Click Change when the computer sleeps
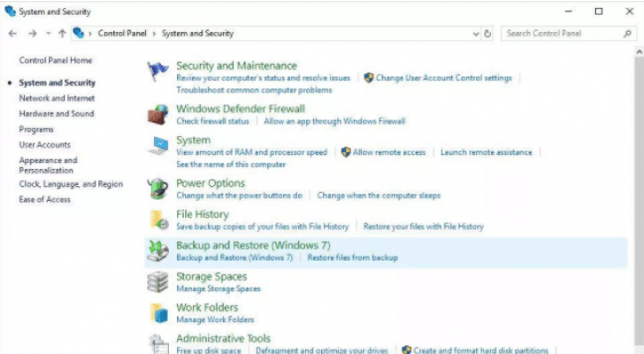The height and width of the screenshot is (354, 644). click(x=379, y=196)
